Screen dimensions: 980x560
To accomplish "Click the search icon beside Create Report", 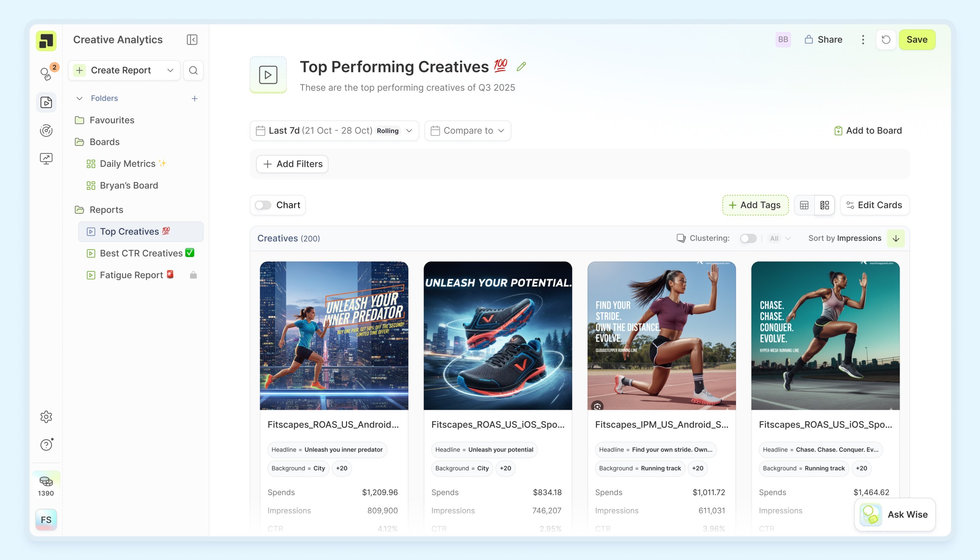I will [193, 70].
